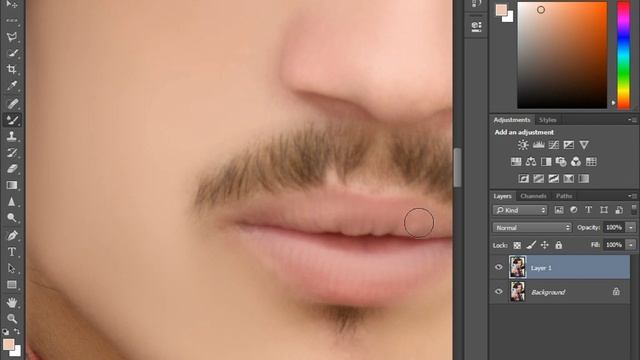640x360 pixels.
Task: Add a Posterize adjustment
Action: coord(539,178)
